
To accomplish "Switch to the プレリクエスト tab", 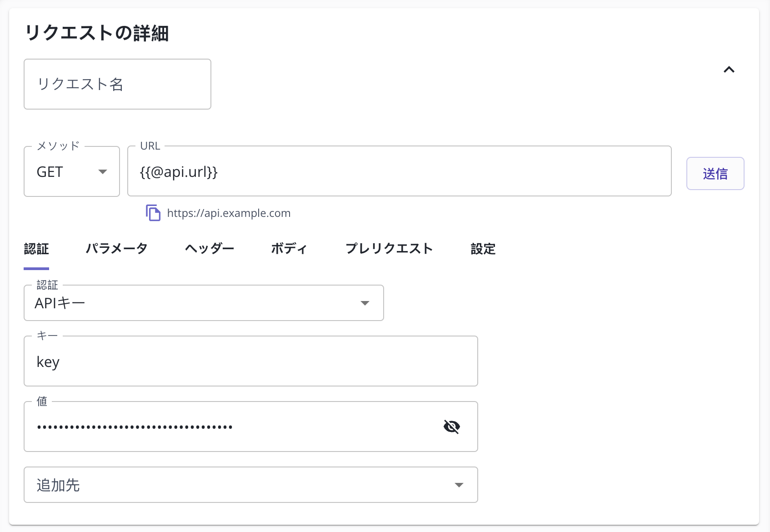I will tap(389, 249).
